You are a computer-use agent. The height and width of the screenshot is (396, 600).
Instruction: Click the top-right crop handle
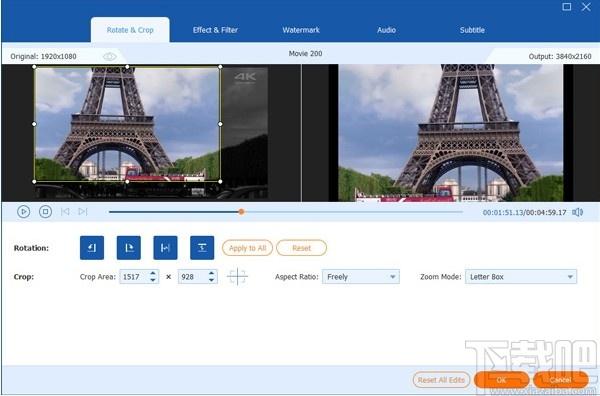click(x=220, y=67)
